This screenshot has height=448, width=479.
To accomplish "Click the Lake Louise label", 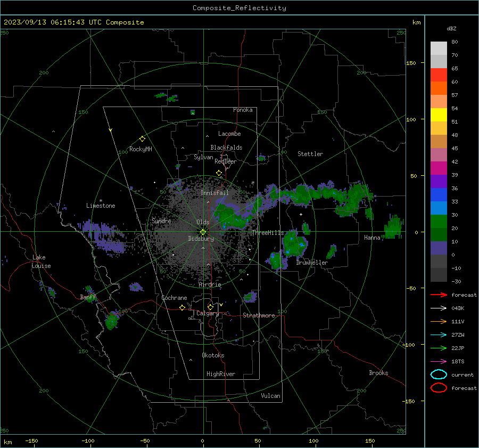I will [x=41, y=262].
